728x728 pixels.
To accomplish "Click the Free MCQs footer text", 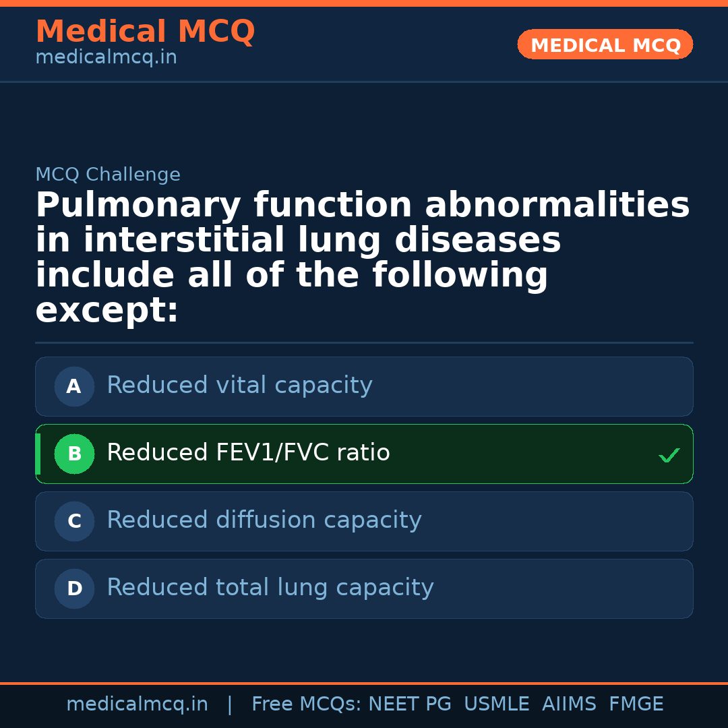I will coord(306,704).
